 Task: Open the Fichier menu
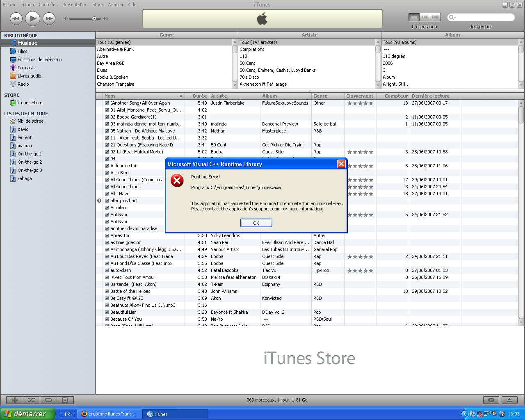point(9,5)
